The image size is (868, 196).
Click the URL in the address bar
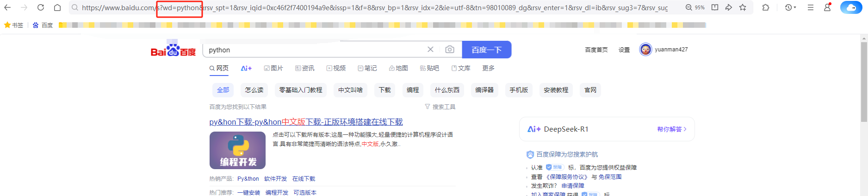pyautogui.click(x=375, y=7)
